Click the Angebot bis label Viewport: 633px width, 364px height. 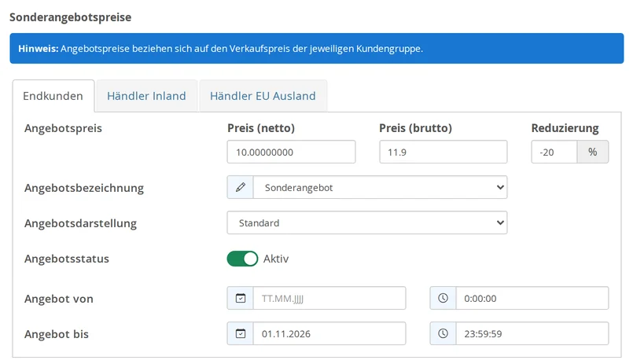click(x=56, y=334)
